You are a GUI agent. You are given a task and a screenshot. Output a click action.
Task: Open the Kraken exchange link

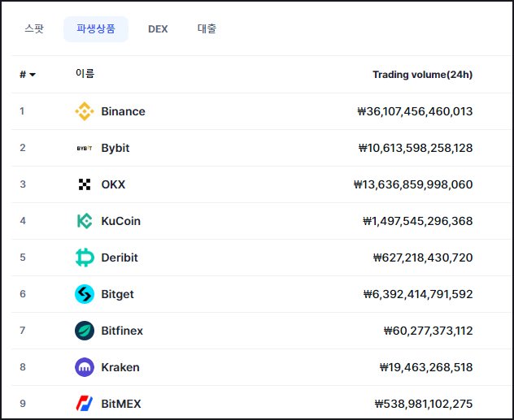point(120,367)
